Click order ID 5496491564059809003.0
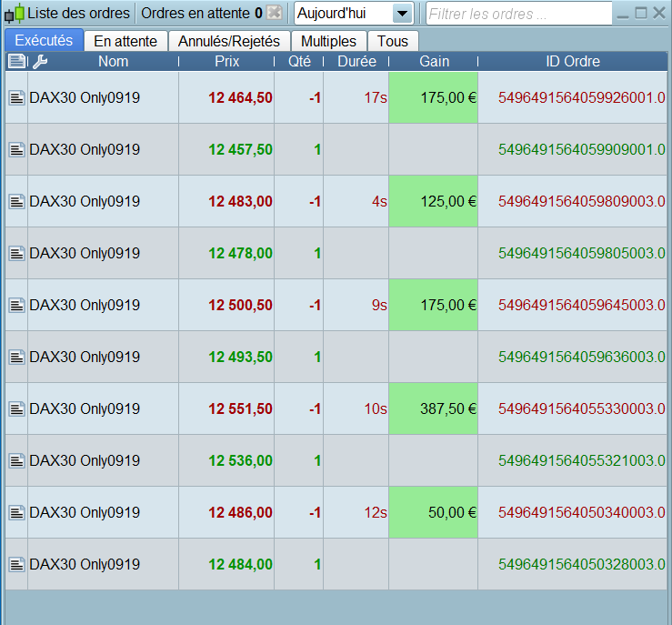The image size is (672, 625). (582, 201)
